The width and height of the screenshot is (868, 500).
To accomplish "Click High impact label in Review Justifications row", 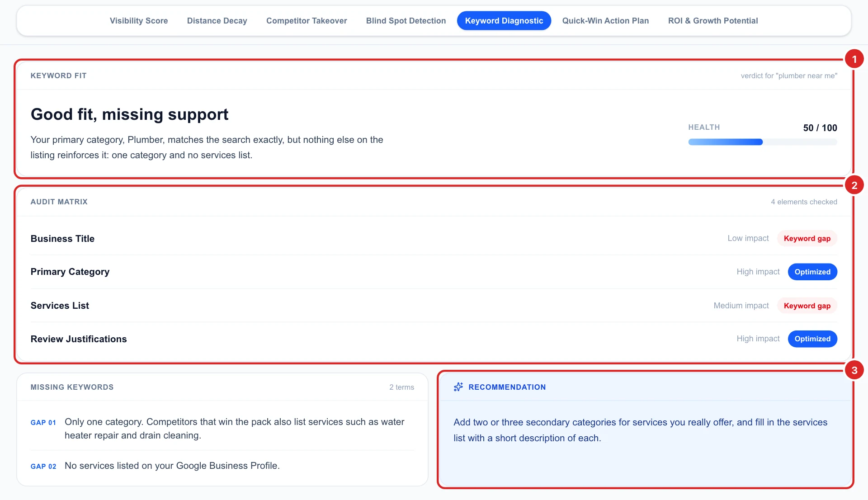I will [x=758, y=339].
